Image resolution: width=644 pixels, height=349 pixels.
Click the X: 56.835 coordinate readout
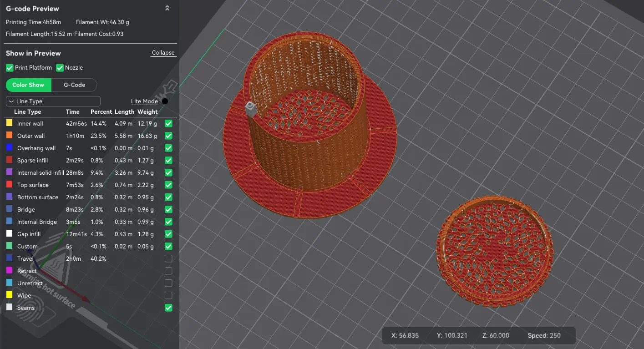[405, 336]
